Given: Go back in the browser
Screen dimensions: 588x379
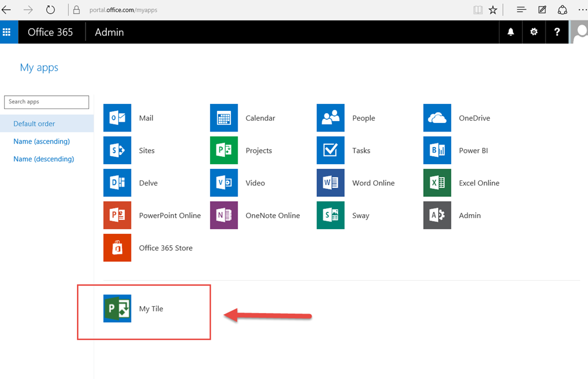Looking at the screenshot, I should pos(6,10).
